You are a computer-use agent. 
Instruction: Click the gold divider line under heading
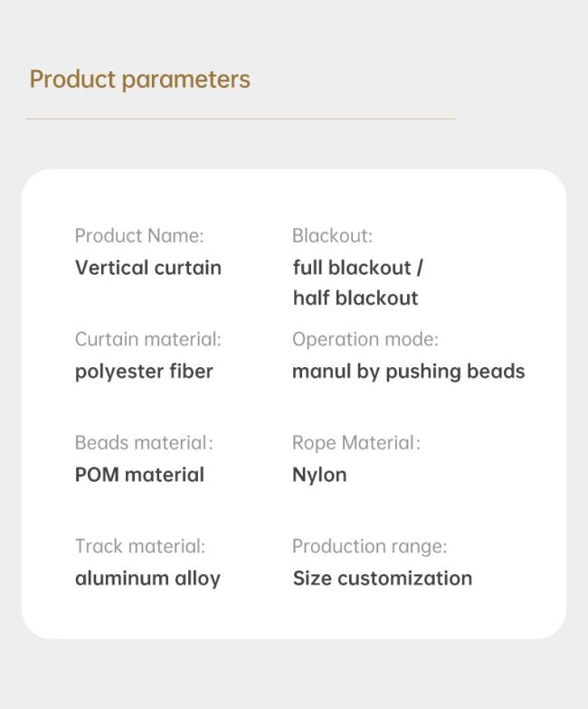(241, 119)
